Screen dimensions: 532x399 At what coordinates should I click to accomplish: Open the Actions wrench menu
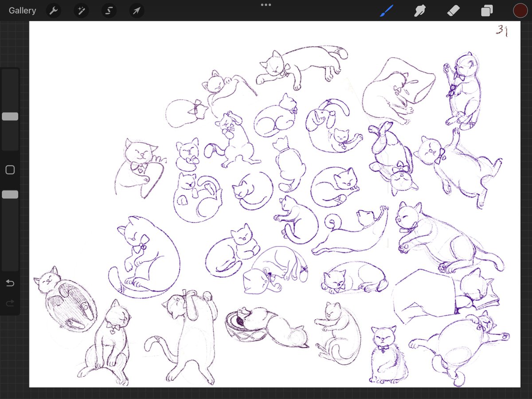[x=54, y=11]
